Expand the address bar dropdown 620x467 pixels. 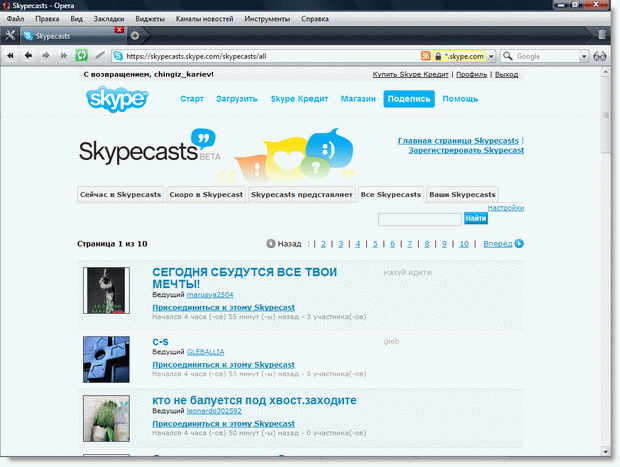pyautogui.click(x=491, y=57)
